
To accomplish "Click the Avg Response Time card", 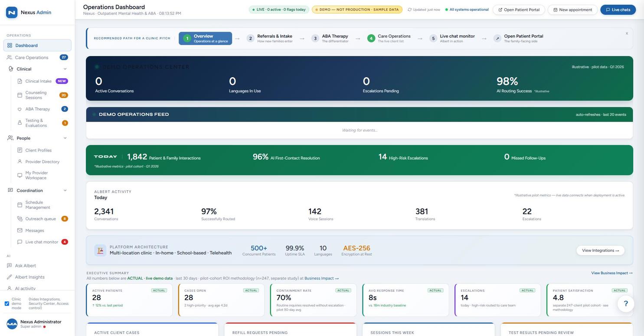I will [x=405, y=300].
